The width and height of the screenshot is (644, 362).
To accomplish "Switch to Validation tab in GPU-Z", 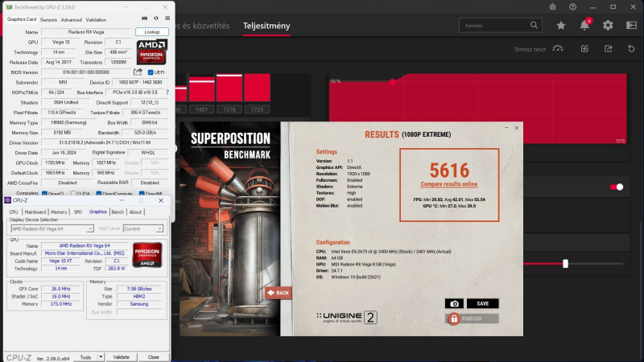I will pos(96,19).
